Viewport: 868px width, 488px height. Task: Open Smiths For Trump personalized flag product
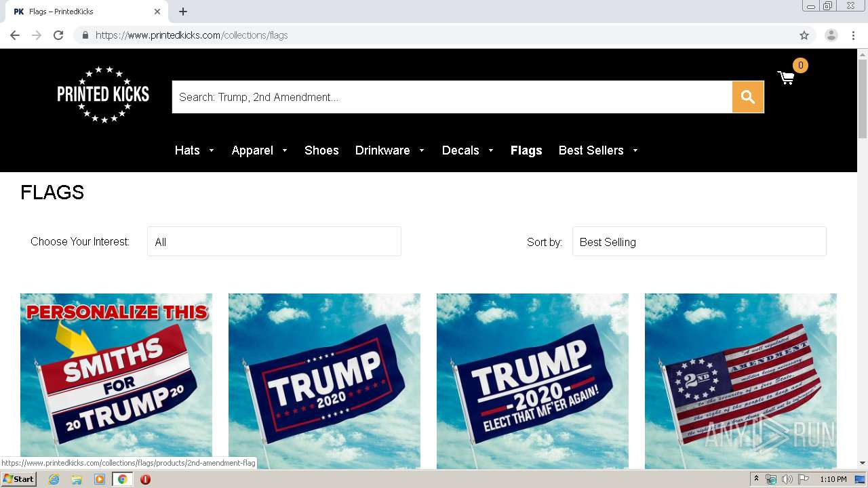[116, 381]
